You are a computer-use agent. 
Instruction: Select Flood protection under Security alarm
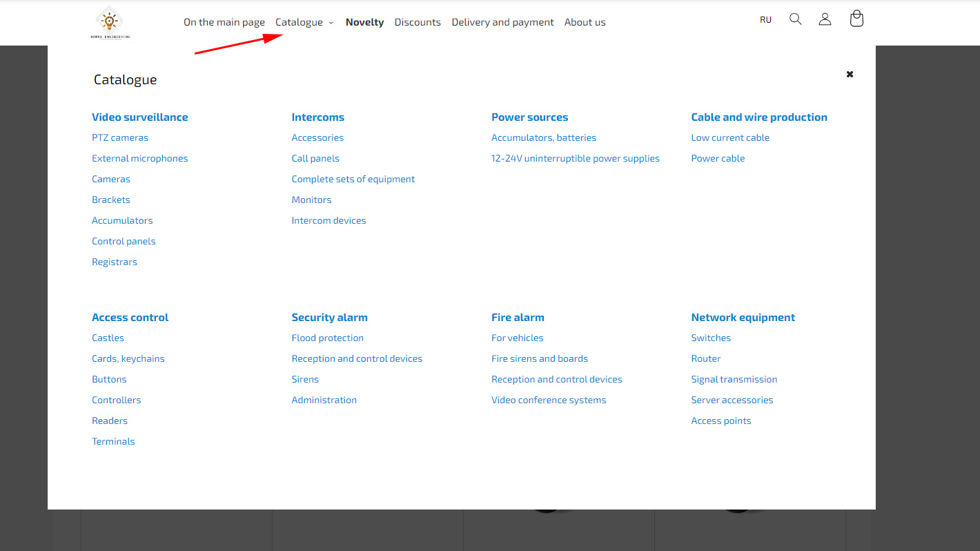click(x=327, y=338)
